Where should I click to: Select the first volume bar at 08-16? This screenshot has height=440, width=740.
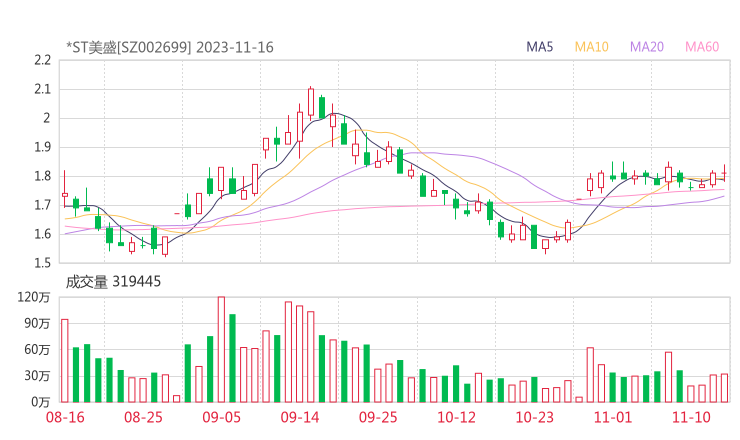click(65, 361)
